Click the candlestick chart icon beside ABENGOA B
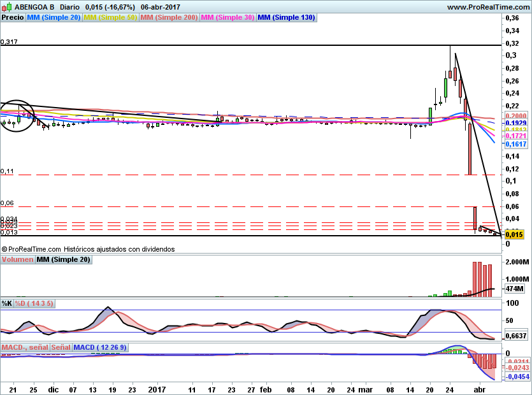The height and width of the screenshot is (395, 532). click(5, 7)
